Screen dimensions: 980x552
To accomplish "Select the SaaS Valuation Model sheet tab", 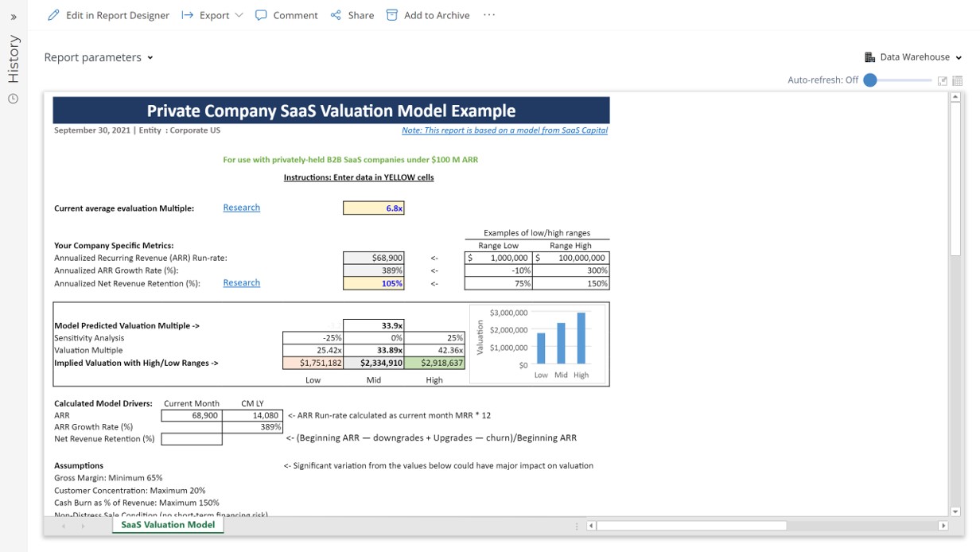I will click(x=168, y=525).
